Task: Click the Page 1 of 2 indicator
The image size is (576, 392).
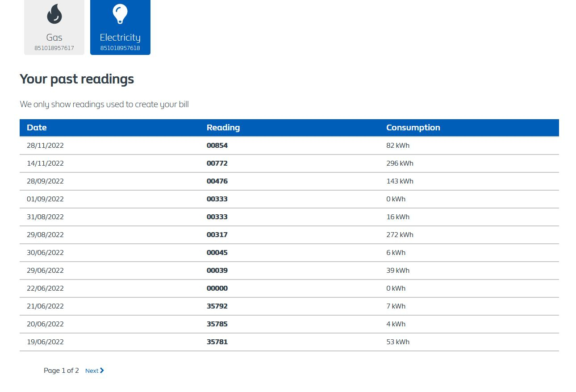Action: coord(61,371)
